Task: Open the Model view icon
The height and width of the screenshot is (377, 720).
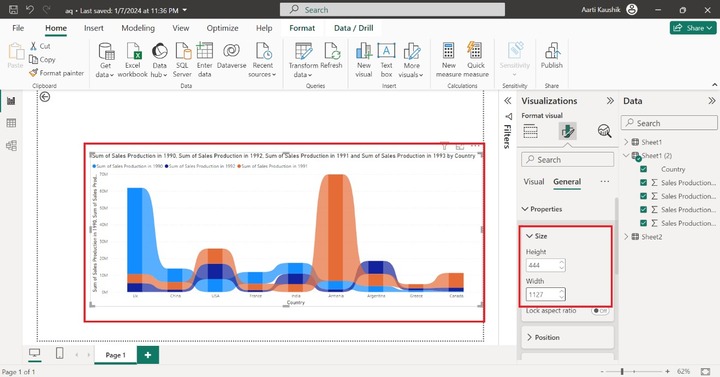Action: 11,146
